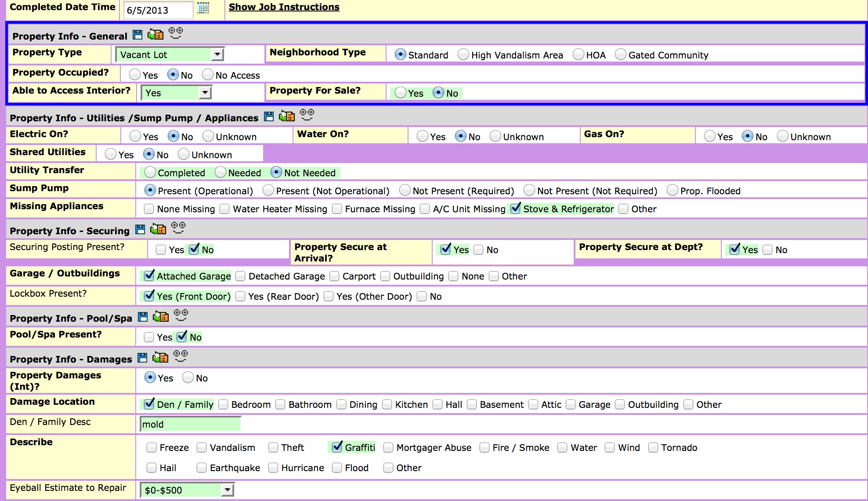
Task: Uncheck Stove & Refrigerator missing appliance
Action: tap(515, 208)
